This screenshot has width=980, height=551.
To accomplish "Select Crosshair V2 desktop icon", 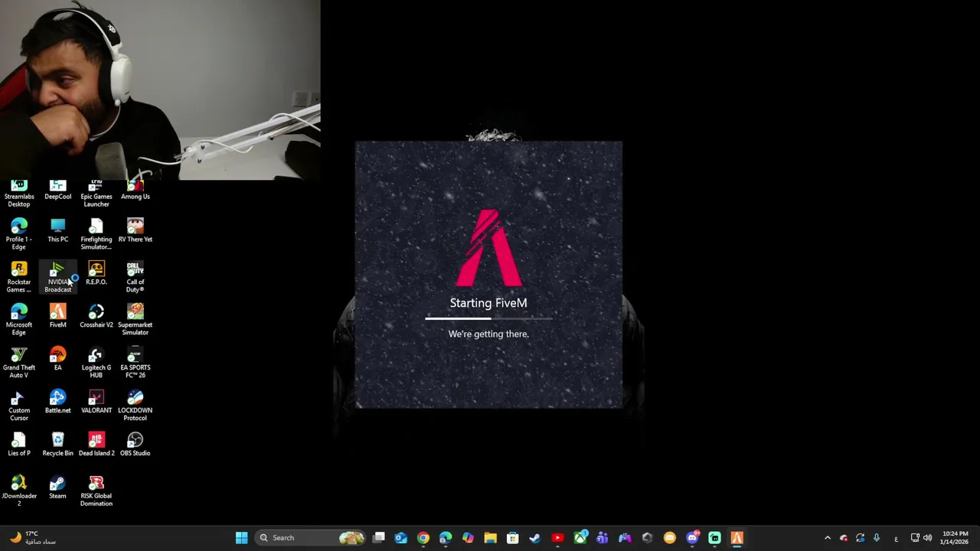I will pyautogui.click(x=96, y=316).
